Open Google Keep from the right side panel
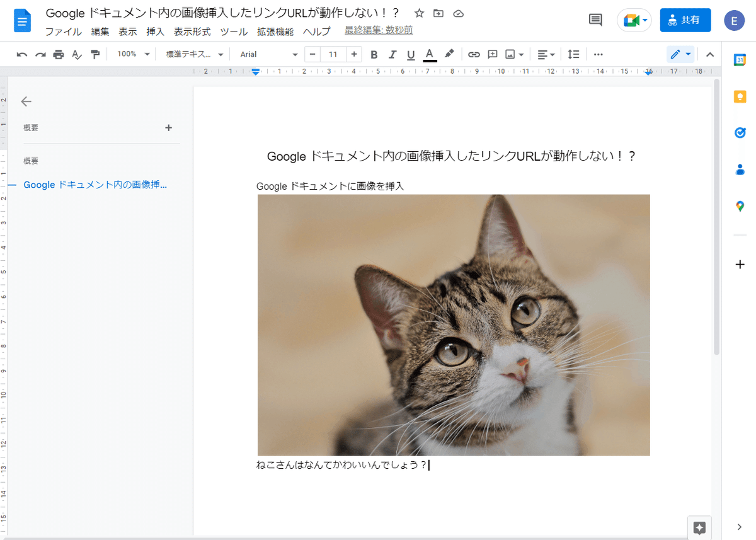 point(740,96)
